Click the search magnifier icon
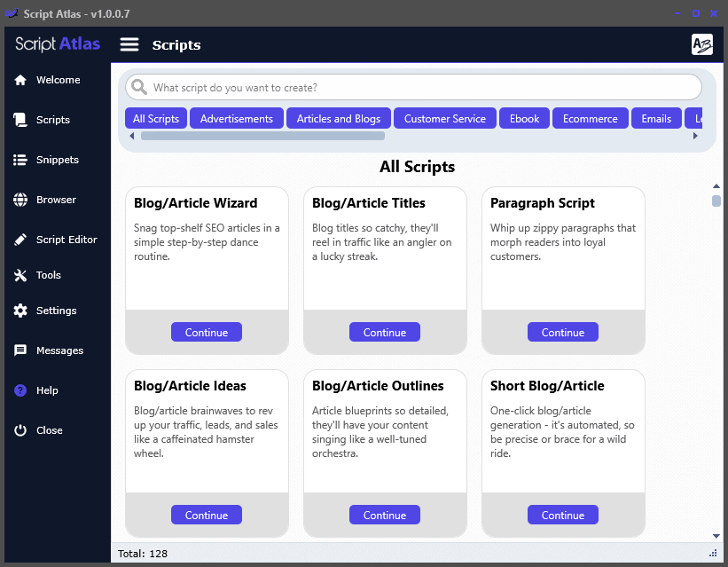The image size is (728, 567). [x=139, y=87]
